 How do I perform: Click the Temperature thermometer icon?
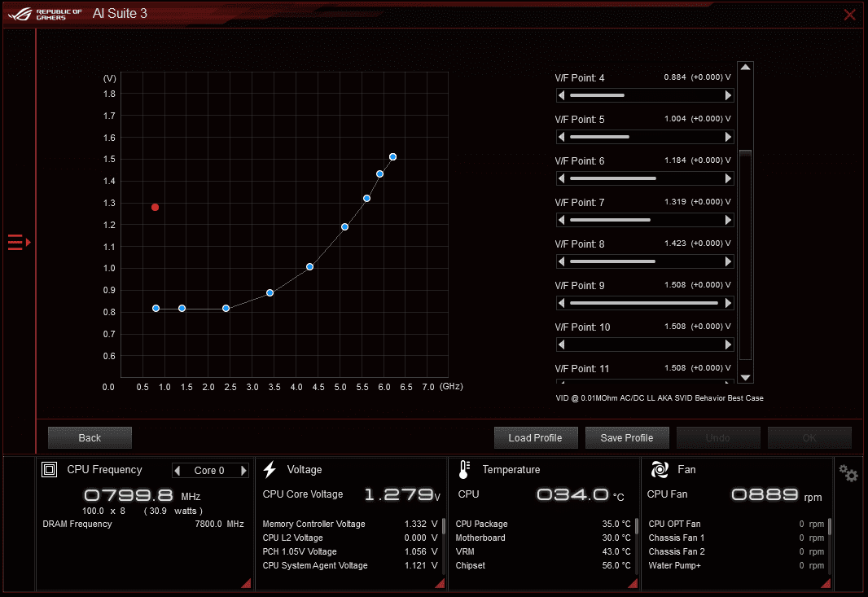point(464,470)
